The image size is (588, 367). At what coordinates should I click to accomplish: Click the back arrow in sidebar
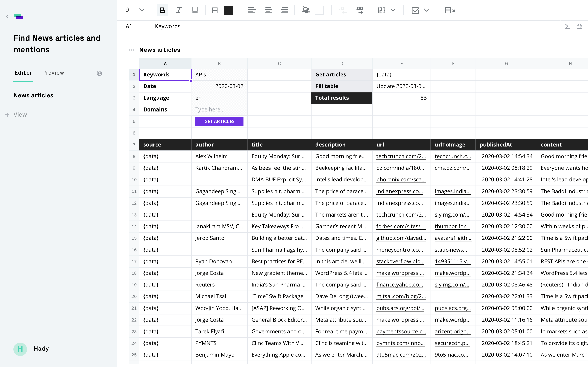[7, 17]
